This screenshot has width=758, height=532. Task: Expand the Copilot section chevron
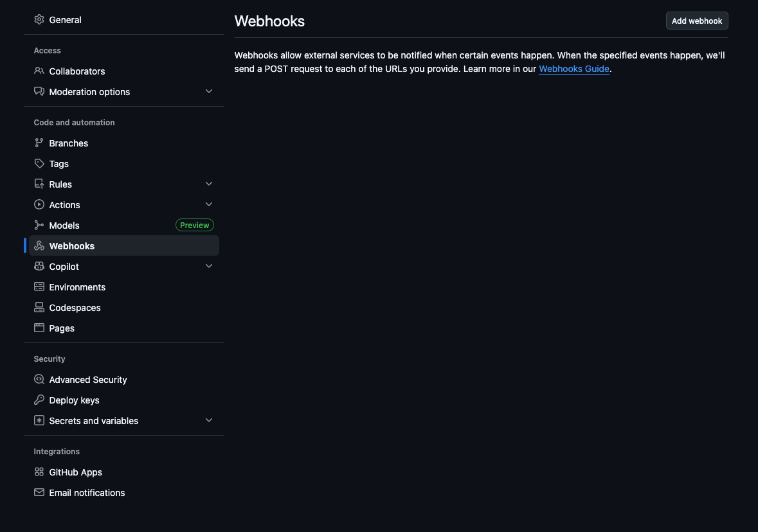(x=209, y=267)
